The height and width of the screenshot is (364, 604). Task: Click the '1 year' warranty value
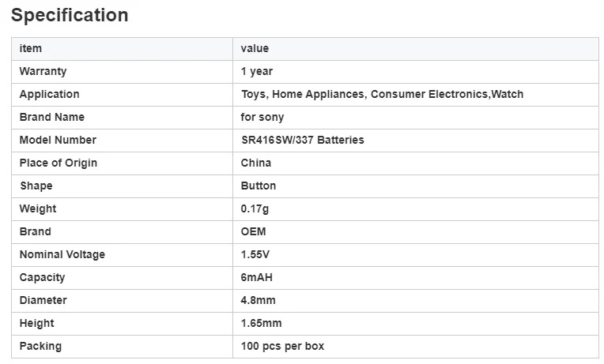coord(257,72)
